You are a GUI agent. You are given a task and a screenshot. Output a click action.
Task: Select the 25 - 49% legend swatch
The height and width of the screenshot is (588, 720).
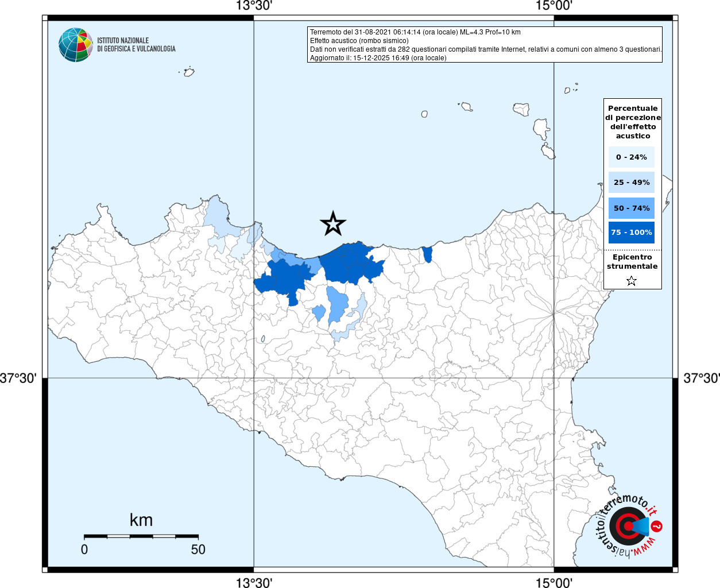(632, 182)
